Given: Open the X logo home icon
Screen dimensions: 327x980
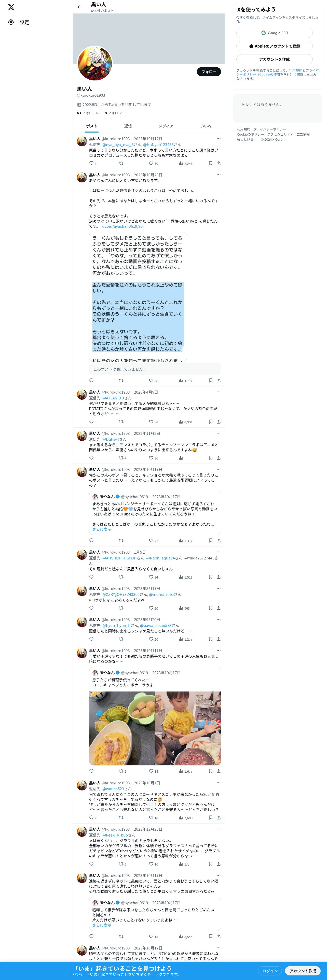Looking at the screenshot, I should tap(11, 7).
